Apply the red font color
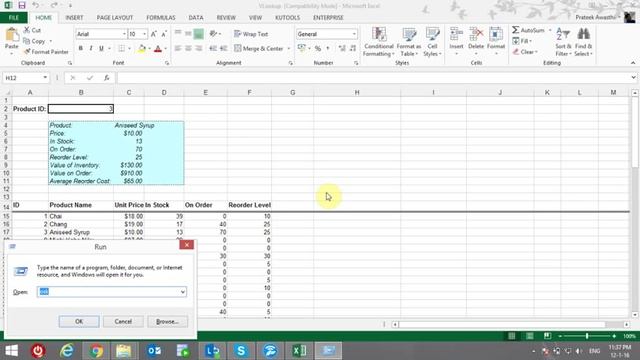The height and width of the screenshot is (360, 640). coord(158,49)
